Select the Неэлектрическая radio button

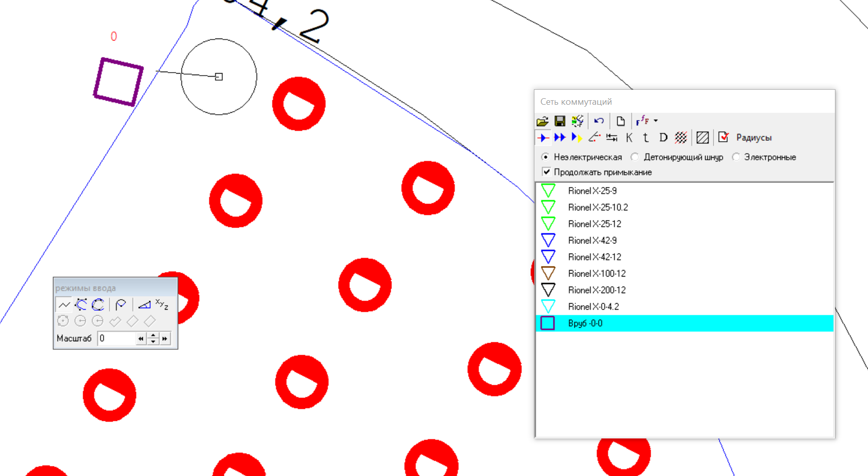point(545,157)
